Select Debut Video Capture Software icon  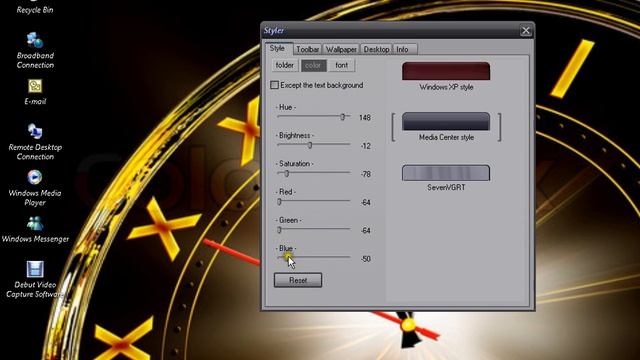35,280
